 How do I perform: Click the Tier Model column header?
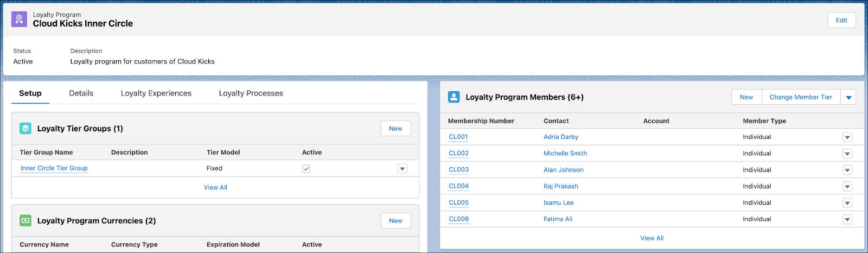223,153
